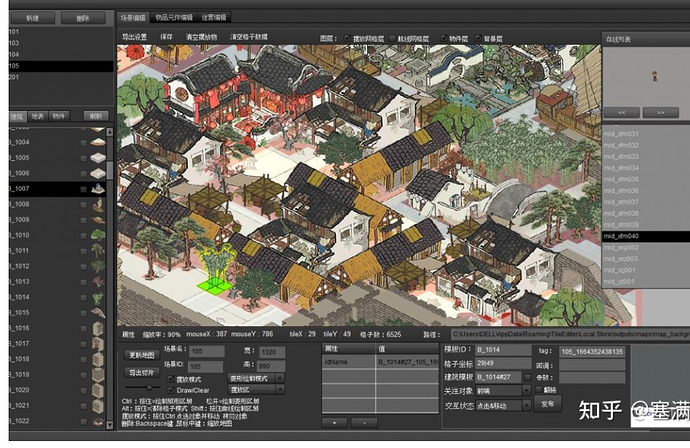Toggle the 摆放网格层 layer checkbox

click(x=347, y=39)
